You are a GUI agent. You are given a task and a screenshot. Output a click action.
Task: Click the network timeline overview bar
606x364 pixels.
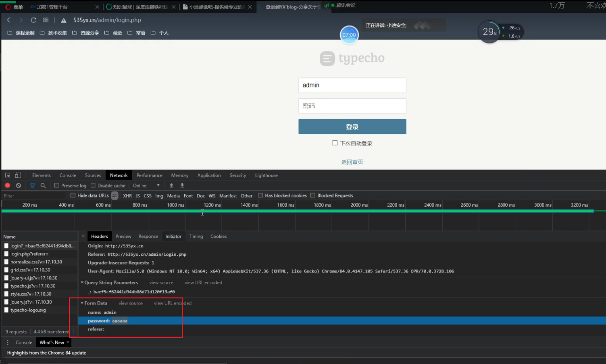point(298,211)
